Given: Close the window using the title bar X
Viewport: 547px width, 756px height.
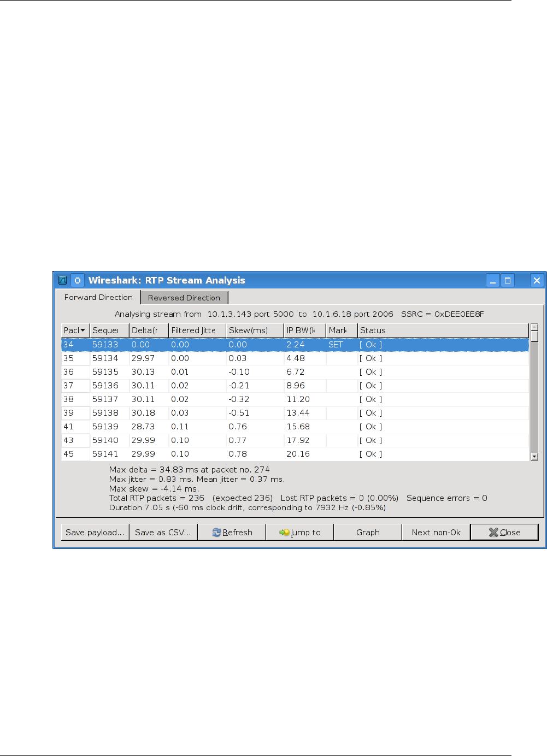Looking at the screenshot, I should click(537, 280).
